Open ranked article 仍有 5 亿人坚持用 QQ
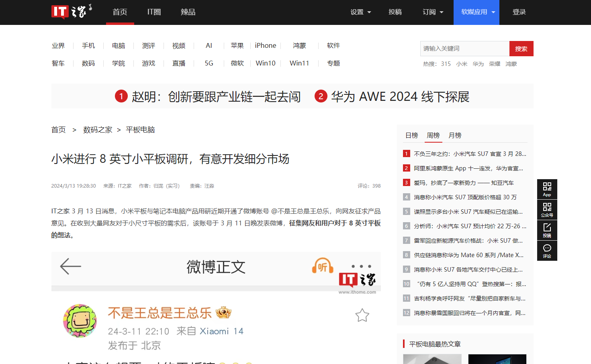This screenshot has width=591, height=364. click(x=470, y=284)
